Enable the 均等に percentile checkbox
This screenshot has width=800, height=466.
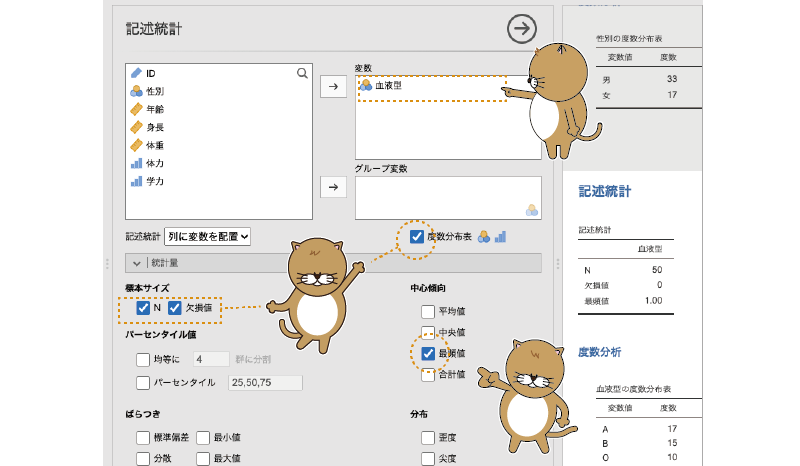(x=143, y=359)
